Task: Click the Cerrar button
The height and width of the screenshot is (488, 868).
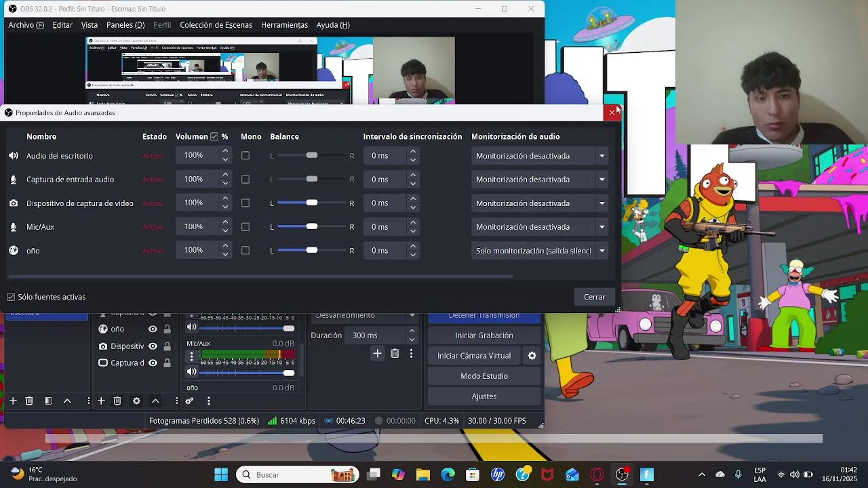Action: pos(595,297)
